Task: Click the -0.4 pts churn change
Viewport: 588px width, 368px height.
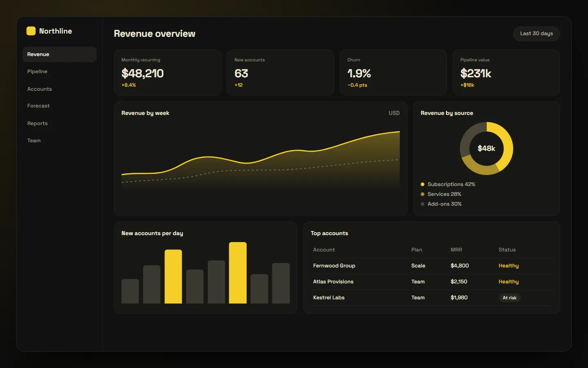Action: click(357, 85)
